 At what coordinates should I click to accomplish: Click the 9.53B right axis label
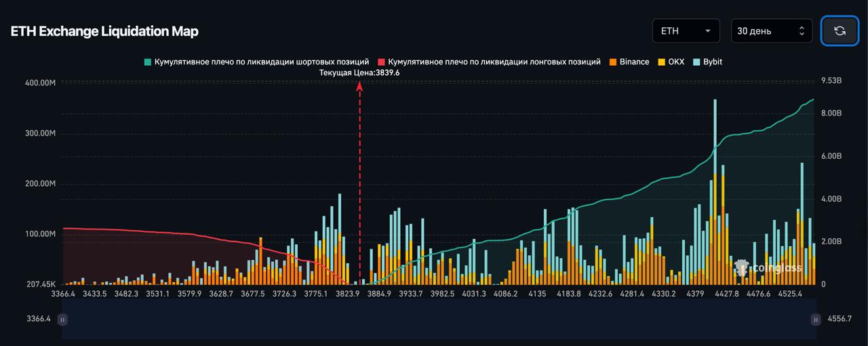(x=831, y=81)
